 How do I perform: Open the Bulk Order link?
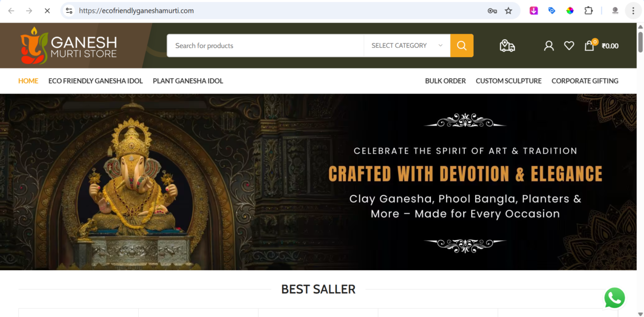click(x=445, y=81)
